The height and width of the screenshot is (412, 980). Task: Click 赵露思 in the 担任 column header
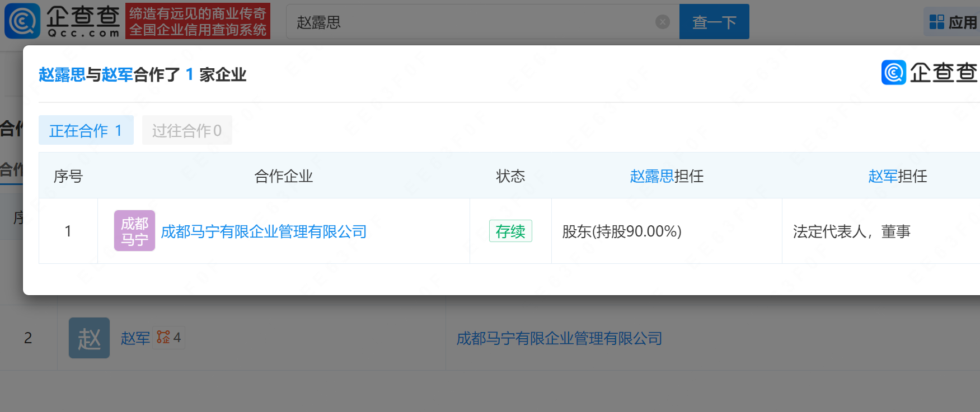click(x=651, y=177)
